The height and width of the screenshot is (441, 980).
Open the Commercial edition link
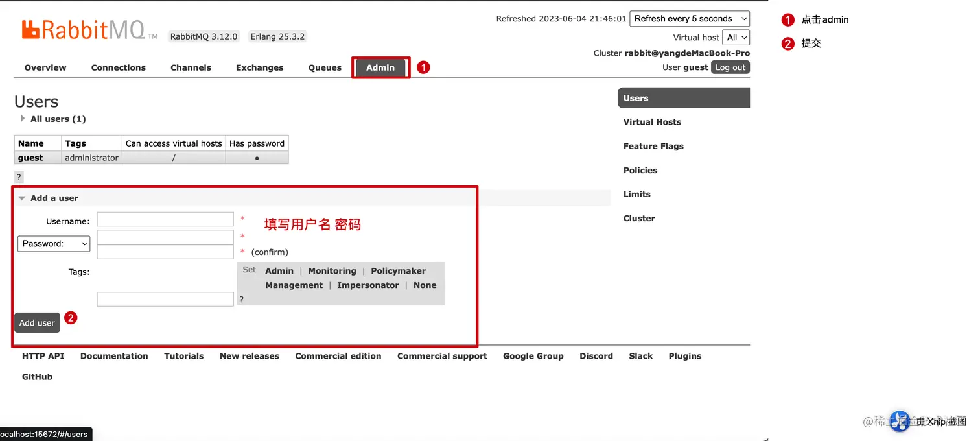point(338,356)
